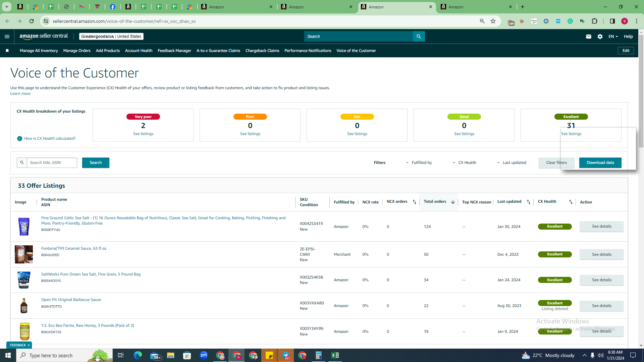Click the CX Health info icon
The height and width of the screenshot is (362, 644).
[x=19, y=138]
